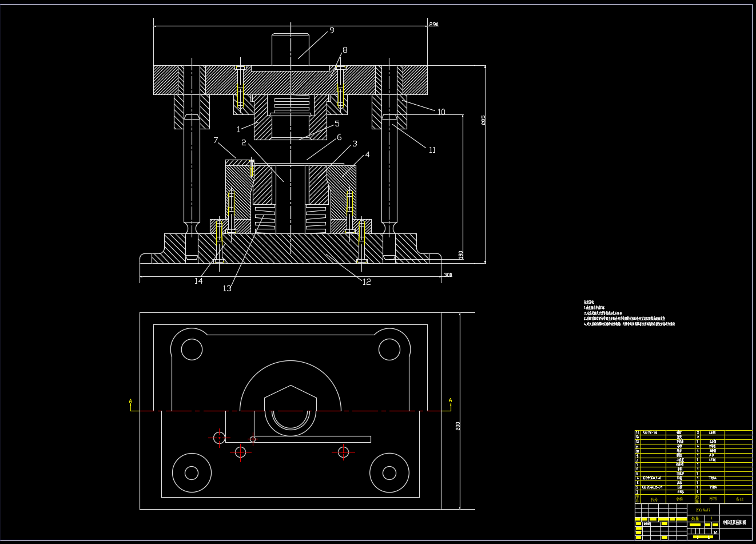Select the 190 vertical dimension text
The width and height of the screenshot is (756, 544).
[460, 254]
